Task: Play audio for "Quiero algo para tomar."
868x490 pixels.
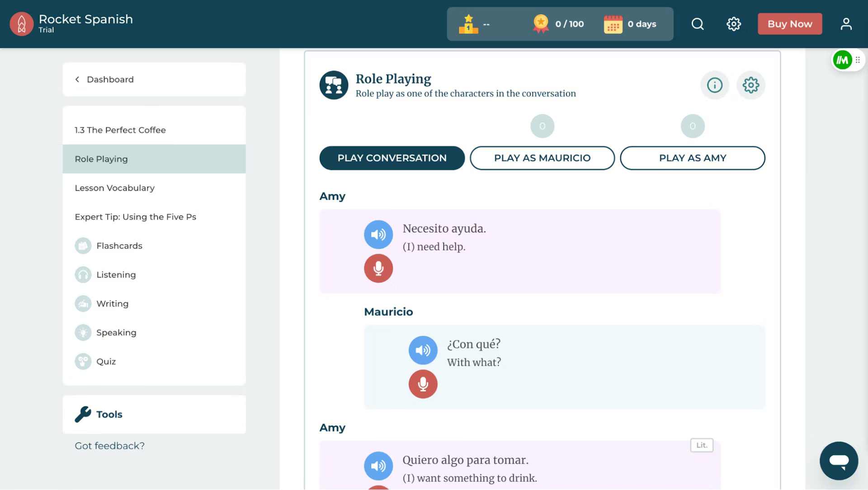Action: pyautogui.click(x=378, y=466)
